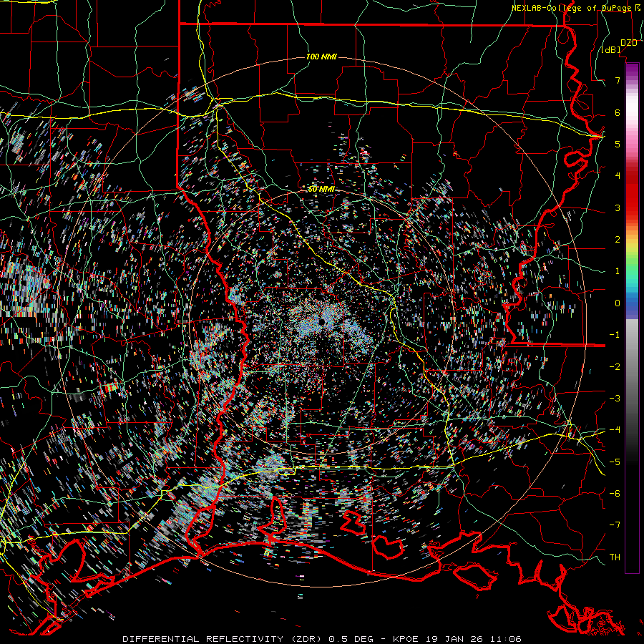Select the 2 dB scale label
This screenshot has height=644, width=644.
pos(618,240)
